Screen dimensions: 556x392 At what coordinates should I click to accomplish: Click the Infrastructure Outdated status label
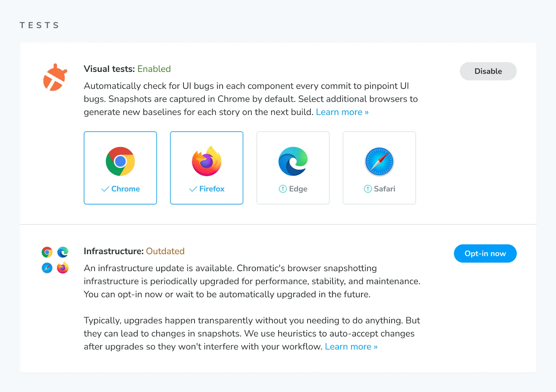click(165, 251)
